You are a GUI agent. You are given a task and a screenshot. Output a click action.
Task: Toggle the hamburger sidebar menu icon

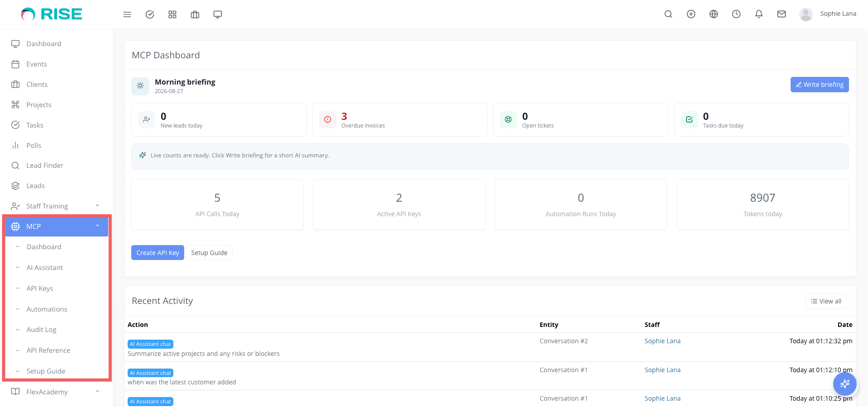(x=127, y=14)
